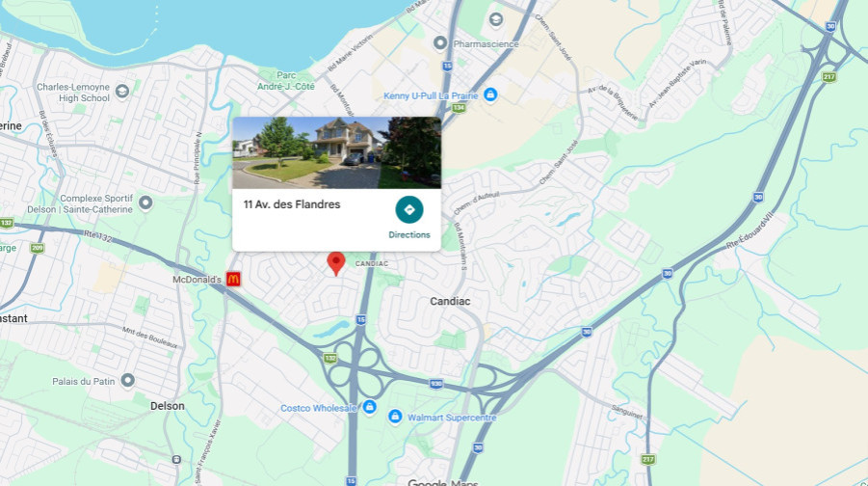Select the Candiac city label

450,301
